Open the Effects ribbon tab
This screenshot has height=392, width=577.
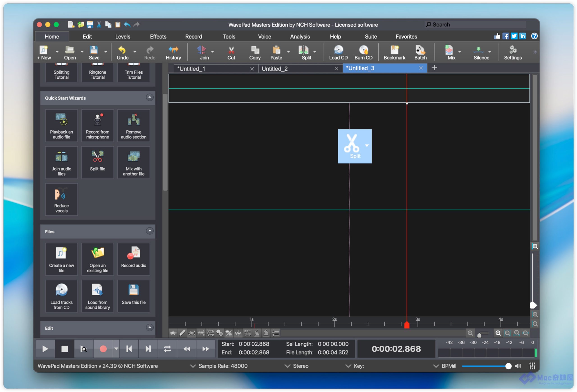point(158,36)
